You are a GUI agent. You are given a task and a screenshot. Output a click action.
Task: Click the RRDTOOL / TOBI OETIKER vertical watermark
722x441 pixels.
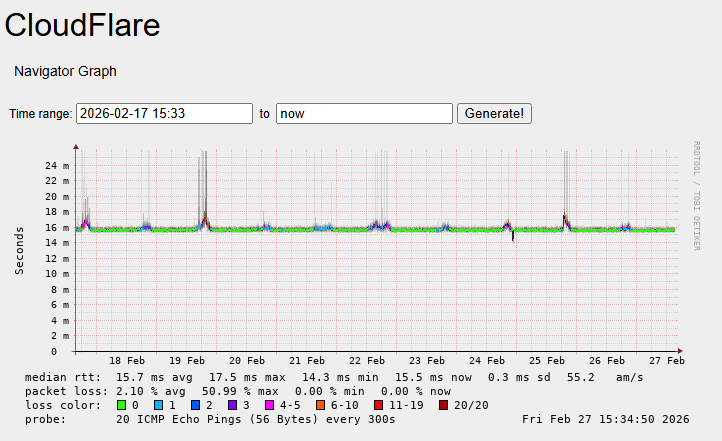696,195
